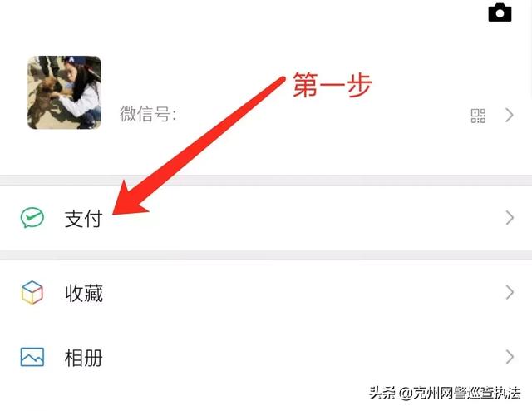Tap the green WeChat Pay (支付) icon
This screenshot has width=532, height=411.
click(x=32, y=217)
